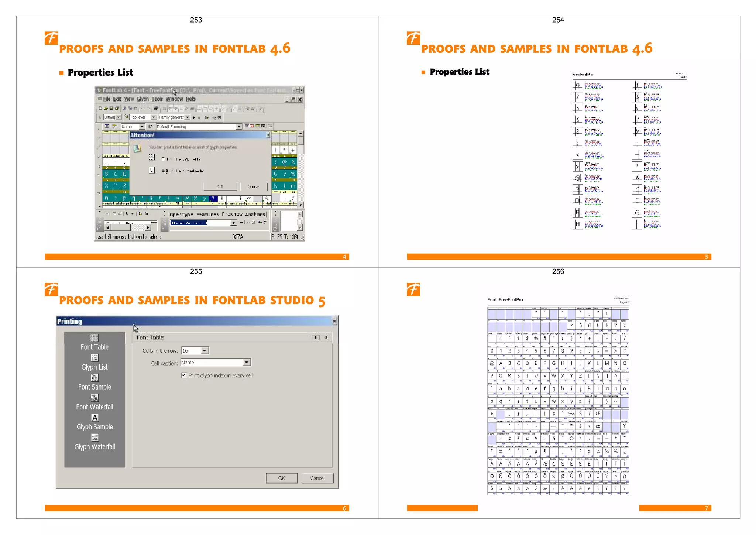The width and height of the screenshot is (756, 535).
Task: Open the Cells in the row dropdown
Action: point(205,350)
